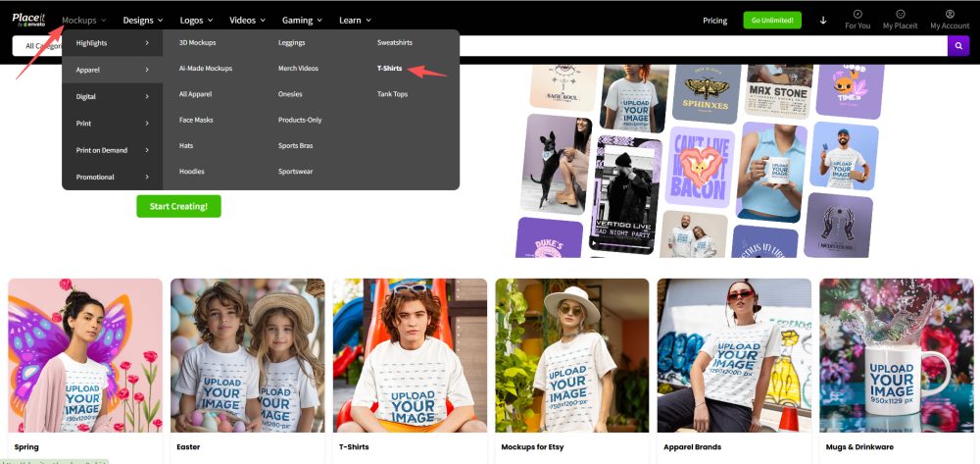Image resolution: width=980 pixels, height=464 pixels.
Task: Open the Pricing page link
Action: [715, 20]
